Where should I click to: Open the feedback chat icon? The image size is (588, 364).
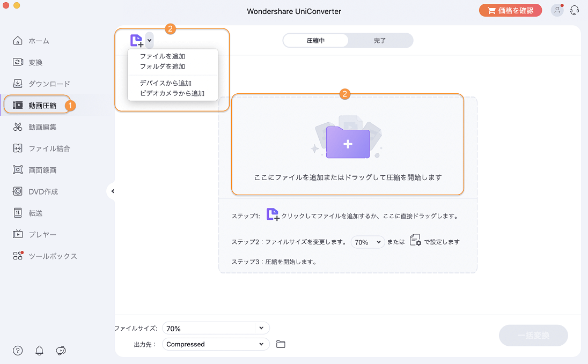click(61, 351)
